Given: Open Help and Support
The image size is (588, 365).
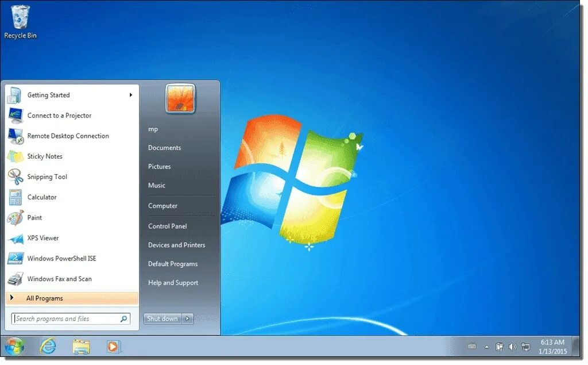Looking at the screenshot, I should [x=173, y=283].
